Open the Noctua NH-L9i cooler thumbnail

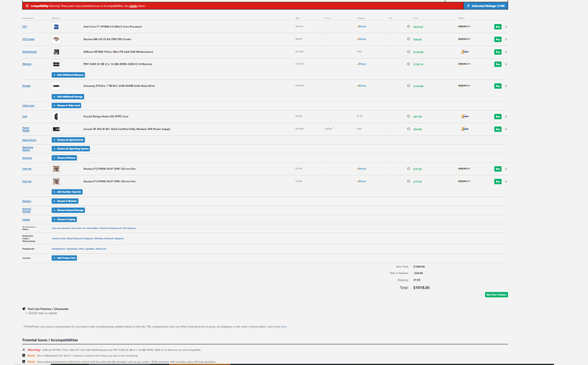(56, 39)
